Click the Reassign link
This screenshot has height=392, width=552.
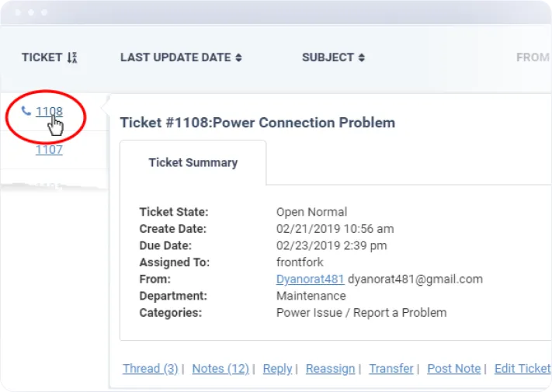click(330, 369)
